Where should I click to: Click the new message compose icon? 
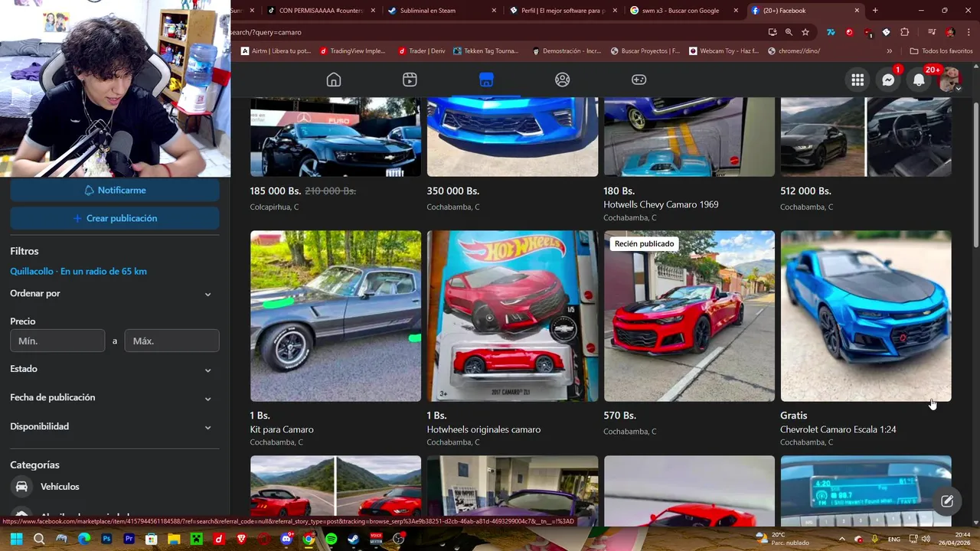947,501
